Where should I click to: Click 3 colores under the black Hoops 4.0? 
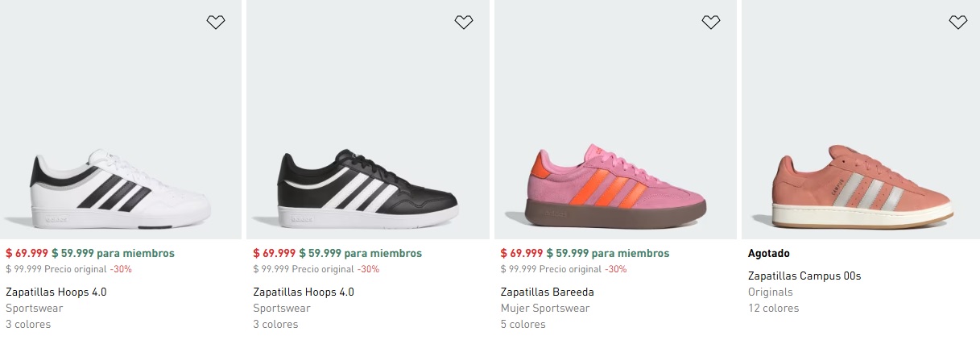click(x=275, y=325)
